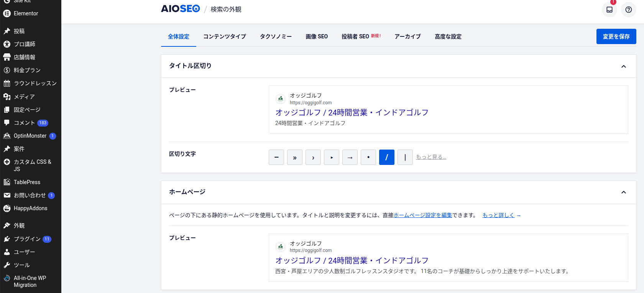
Task: Click the AIOSEO logo
Action: pos(181,9)
